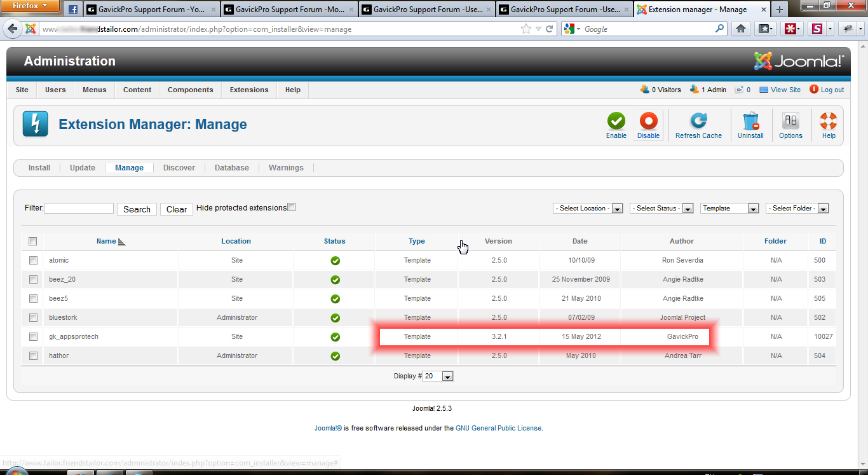Switch to the Install tab
This screenshot has width=868, height=475.
[x=39, y=168]
